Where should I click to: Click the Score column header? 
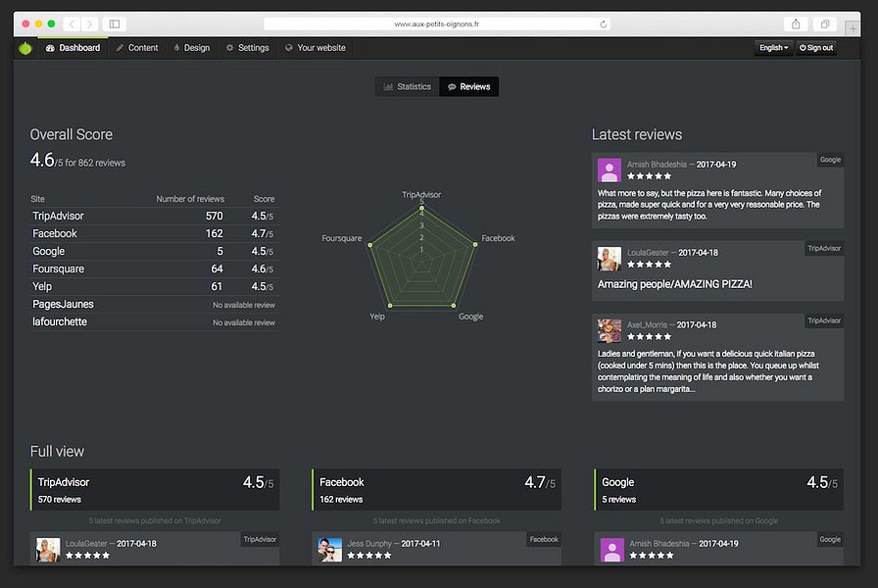click(x=264, y=199)
